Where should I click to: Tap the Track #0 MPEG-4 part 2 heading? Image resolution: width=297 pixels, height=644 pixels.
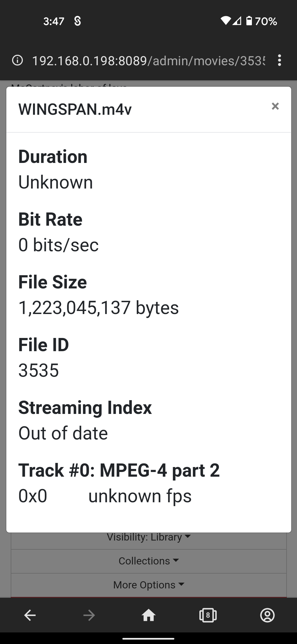pyautogui.click(x=119, y=470)
